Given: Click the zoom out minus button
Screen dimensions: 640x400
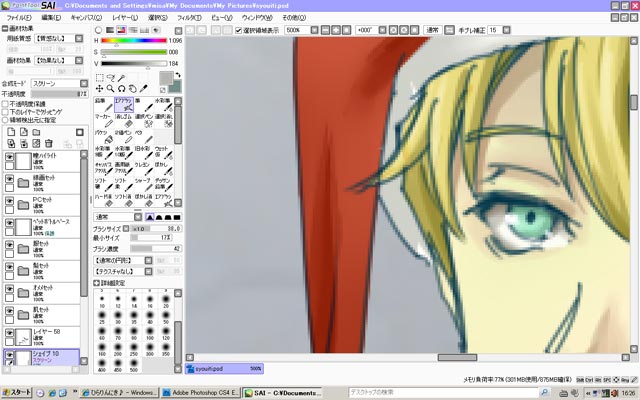Looking at the screenshot, I should coord(325,30).
